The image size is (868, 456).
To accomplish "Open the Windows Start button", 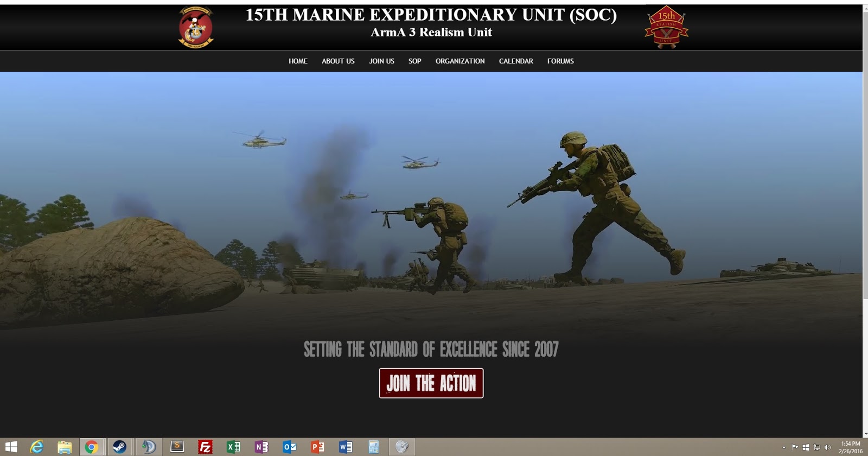I will 10,447.
